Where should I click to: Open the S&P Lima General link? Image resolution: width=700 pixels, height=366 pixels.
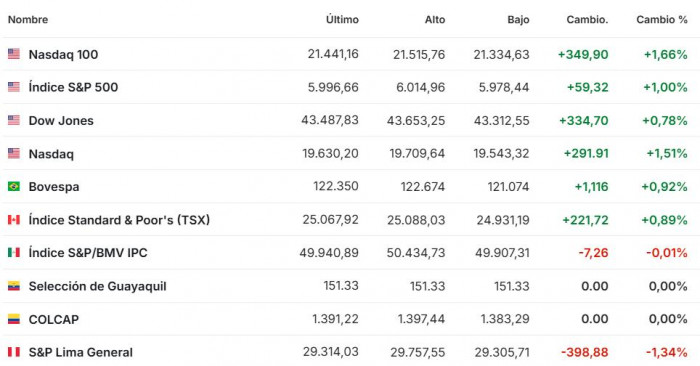coord(81,352)
